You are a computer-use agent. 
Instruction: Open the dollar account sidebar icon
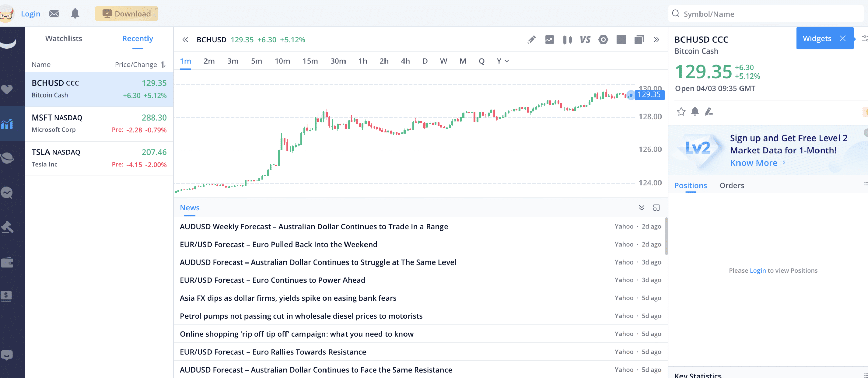point(6,296)
